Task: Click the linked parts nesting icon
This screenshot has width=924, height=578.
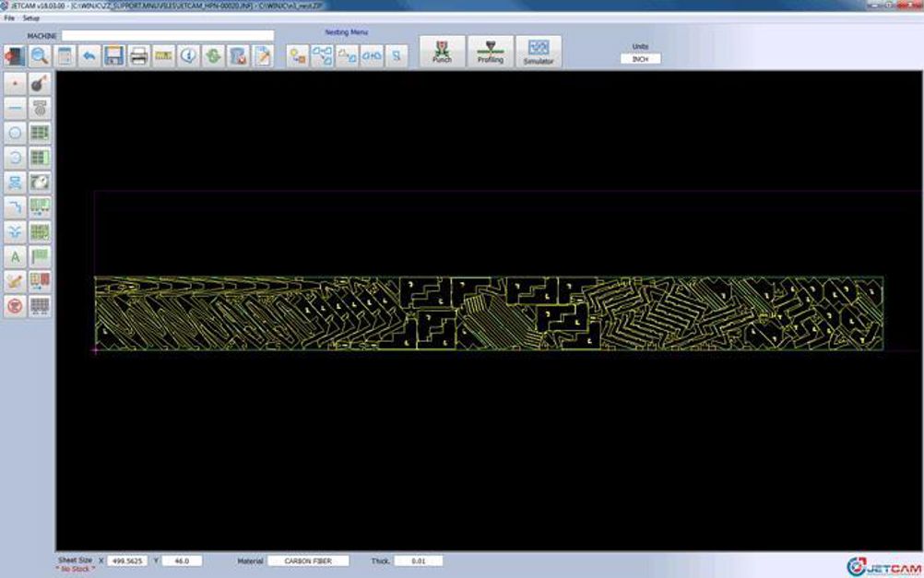Action: coord(372,56)
